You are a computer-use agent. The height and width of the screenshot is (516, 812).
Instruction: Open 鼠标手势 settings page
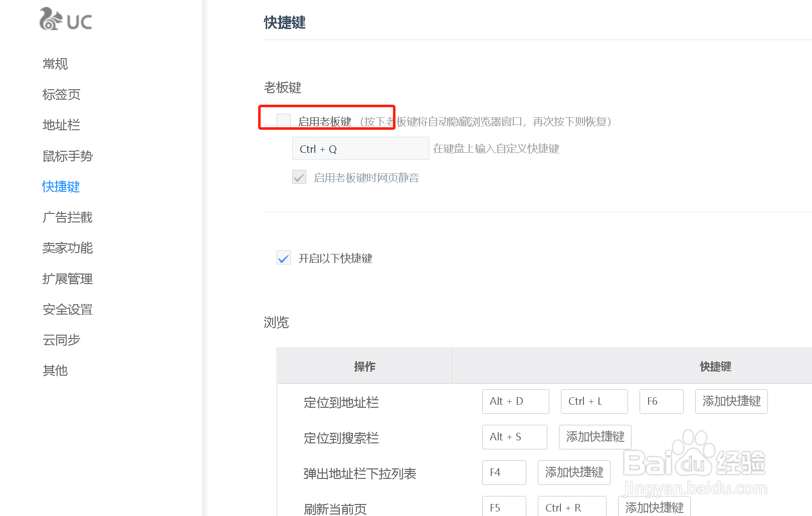coord(68,156)
